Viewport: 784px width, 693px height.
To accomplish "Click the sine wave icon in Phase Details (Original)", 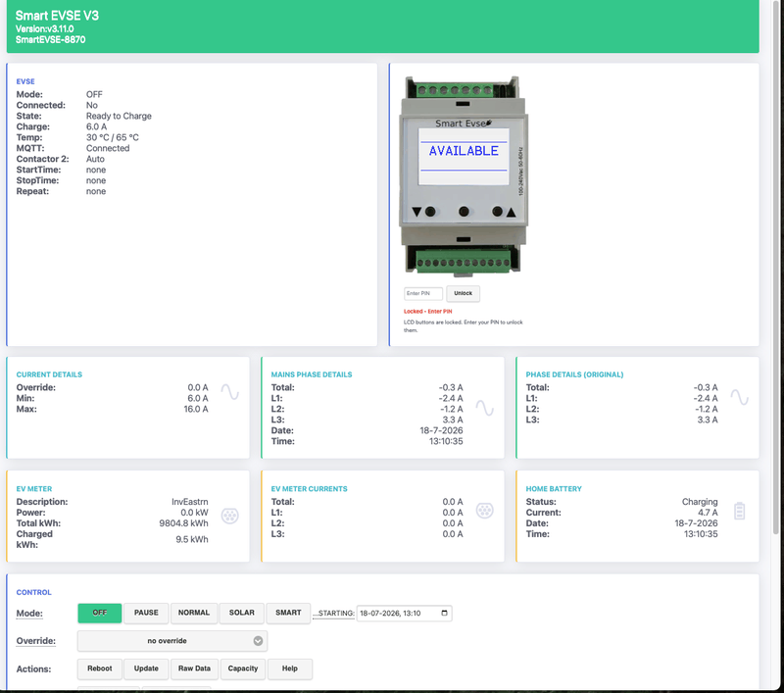I will tap(740, 398).
